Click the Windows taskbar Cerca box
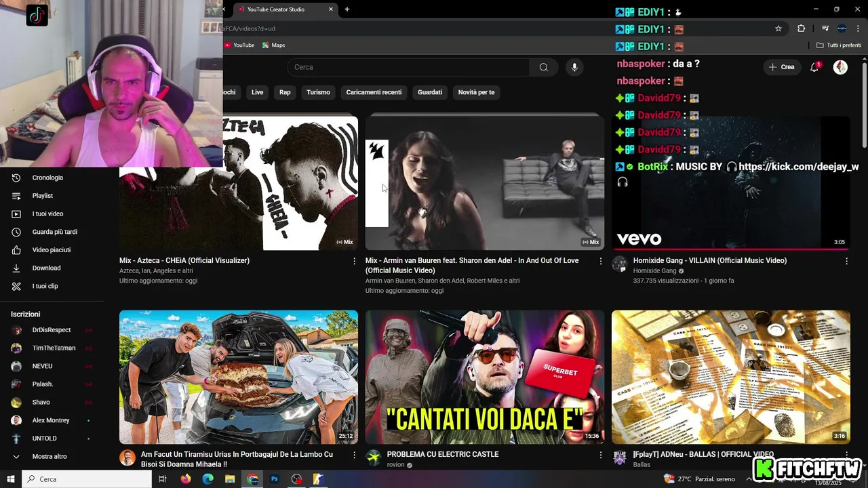Viewport: 868px width, 488px height. (x=87, y=479)
